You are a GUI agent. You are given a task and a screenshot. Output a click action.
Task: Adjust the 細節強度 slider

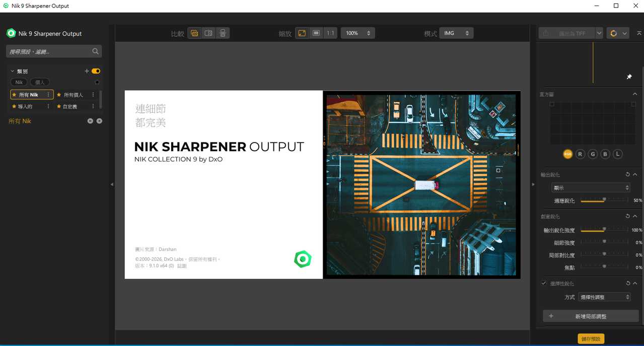(604, 242)
